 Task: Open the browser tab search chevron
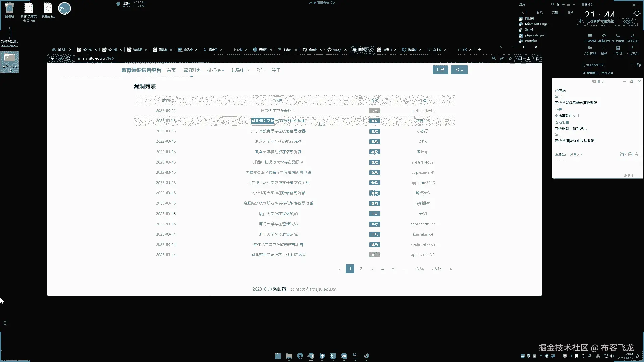pos(501,47)
